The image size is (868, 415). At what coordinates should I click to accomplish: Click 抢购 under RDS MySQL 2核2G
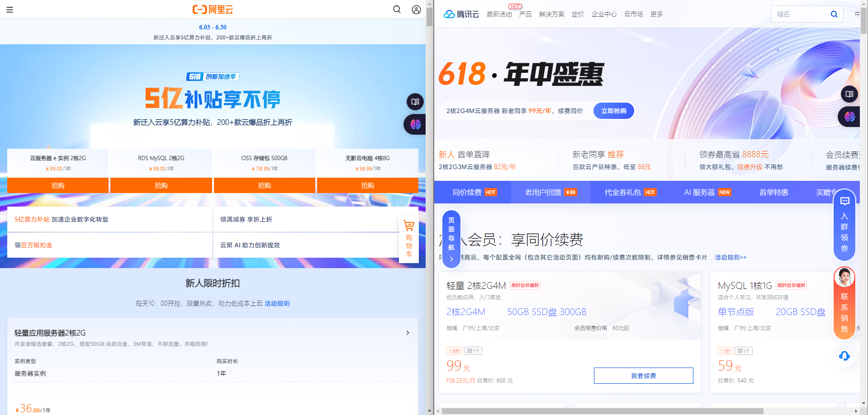[x=161, y=185]
